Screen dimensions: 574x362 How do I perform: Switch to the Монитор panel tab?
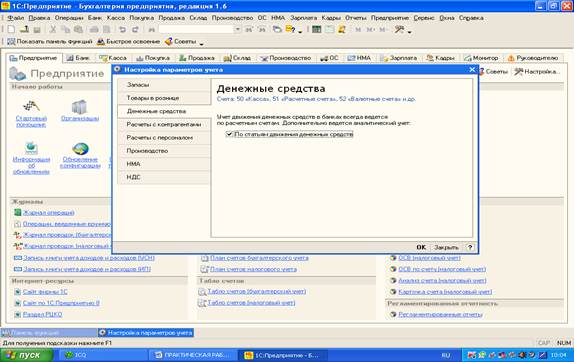pos(481,58)
